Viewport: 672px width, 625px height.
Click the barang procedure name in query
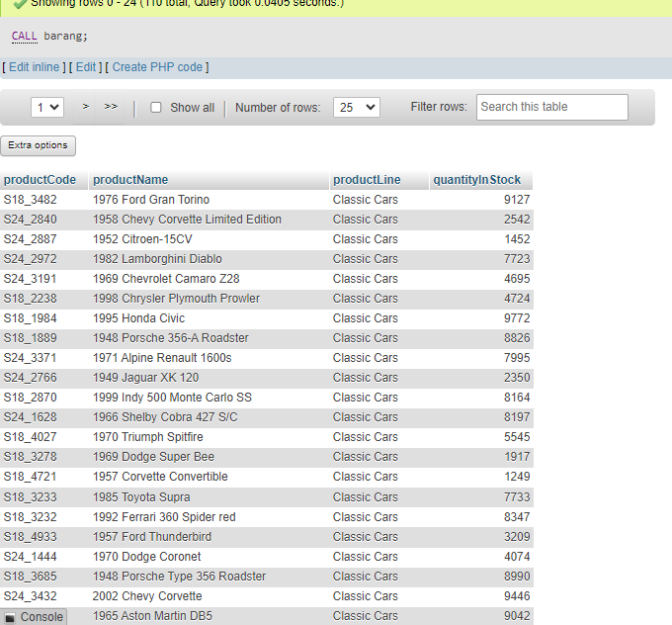coord(63,36)
